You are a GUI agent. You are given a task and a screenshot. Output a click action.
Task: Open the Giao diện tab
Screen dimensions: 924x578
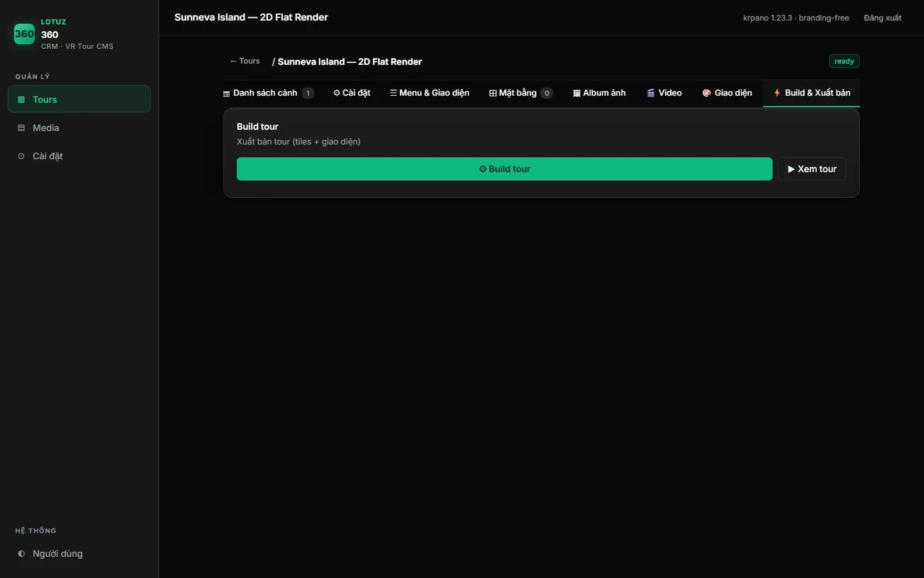[x=727, y=93]
